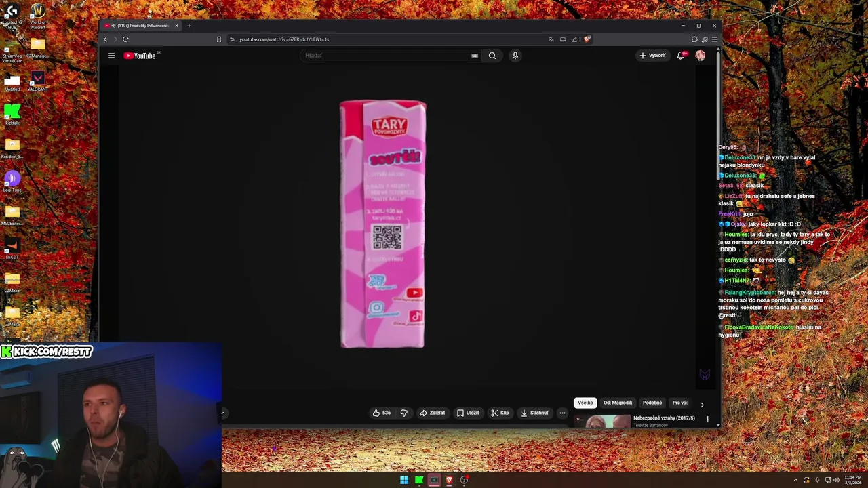Open options for Nebezpečné vztahy video
Image resolution: width=868 pixels, height=488 pixels.
pyautogui.click(x=707, y=419)
